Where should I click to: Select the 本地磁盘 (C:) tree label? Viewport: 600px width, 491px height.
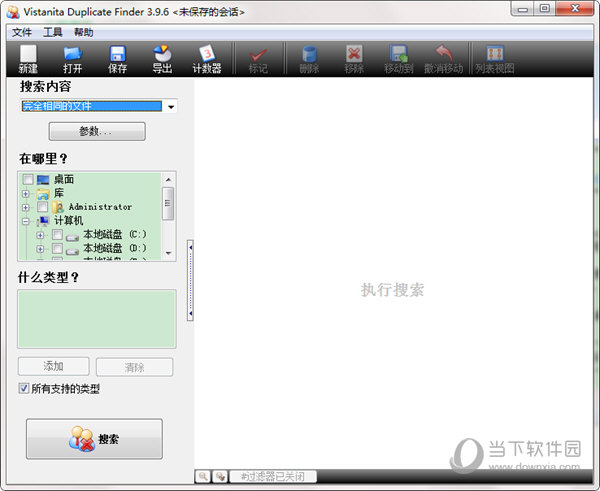coord(115,235)
